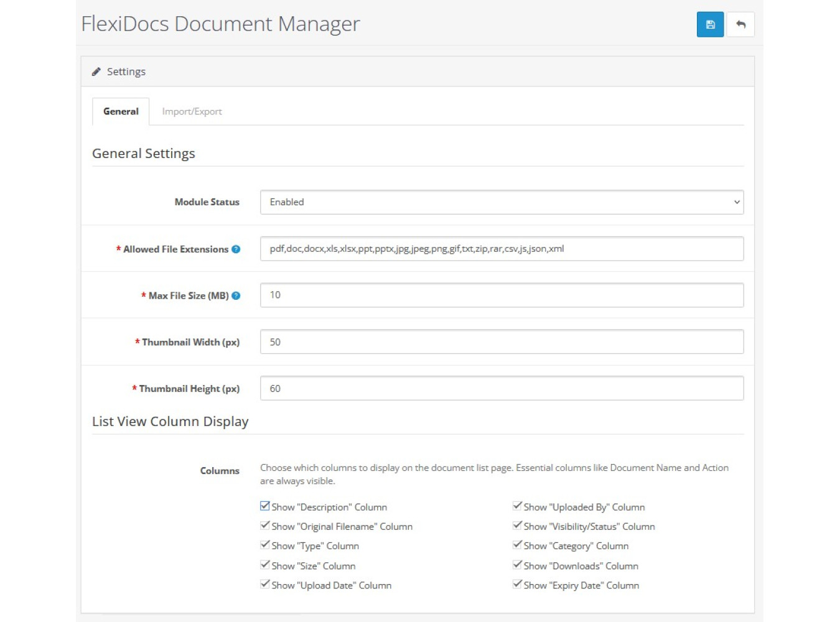
Task: Disable Show "Upload Date" Column
Action: 265,584
